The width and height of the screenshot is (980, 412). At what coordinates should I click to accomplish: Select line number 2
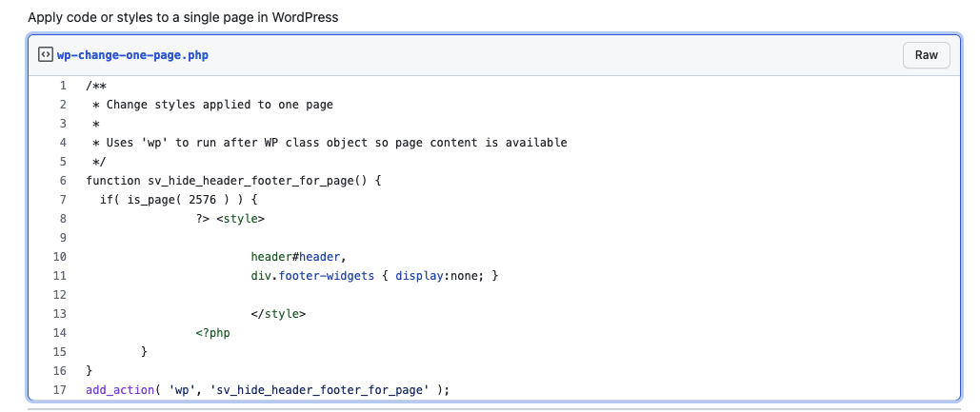tap(63, 105)
